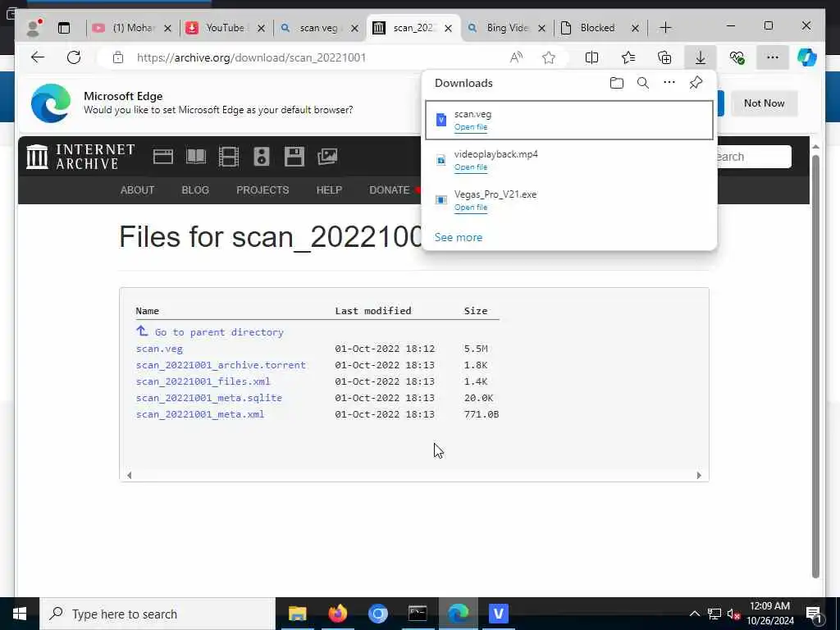840x630 pixels.
Task: Open downloads folder icon in Downloads panel
Action: [x=617, y=83]
